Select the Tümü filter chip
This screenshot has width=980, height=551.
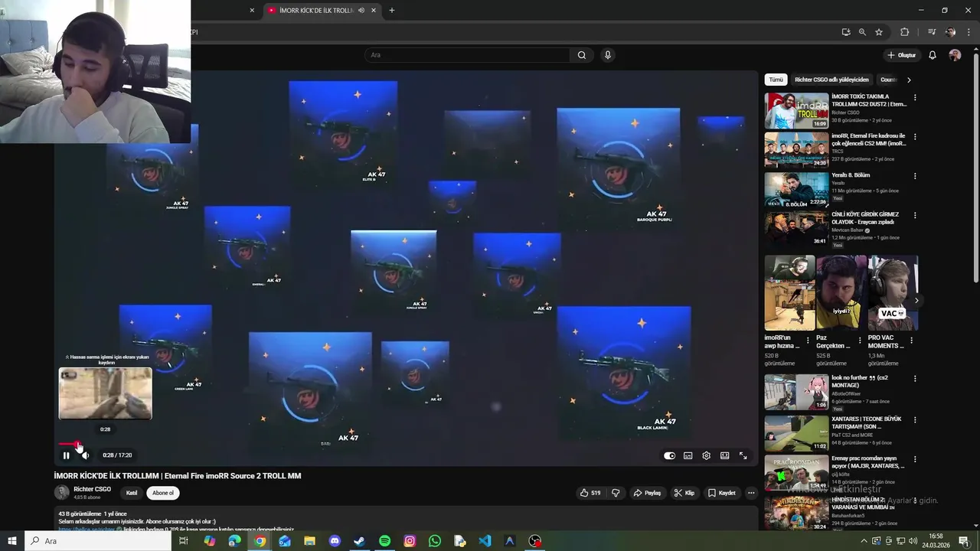(x=776, y=80)
